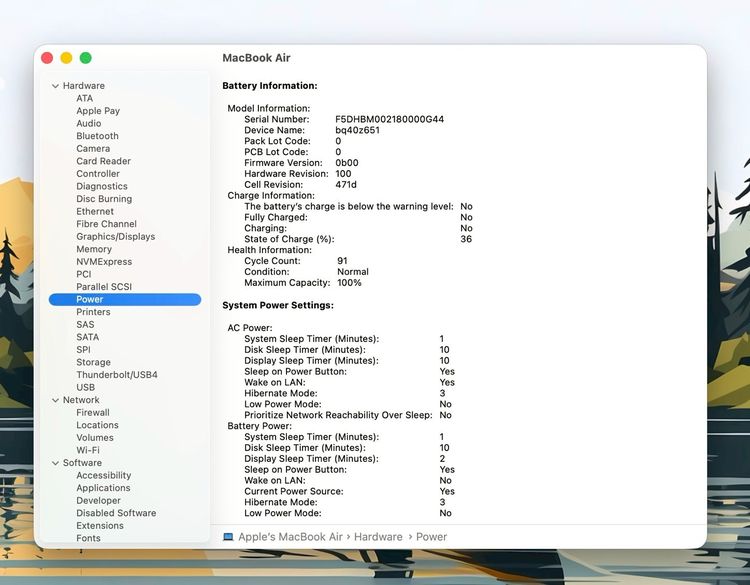Open Printers in the sidebar
This screenshot has height=585, width=750.
pos(93,312)
